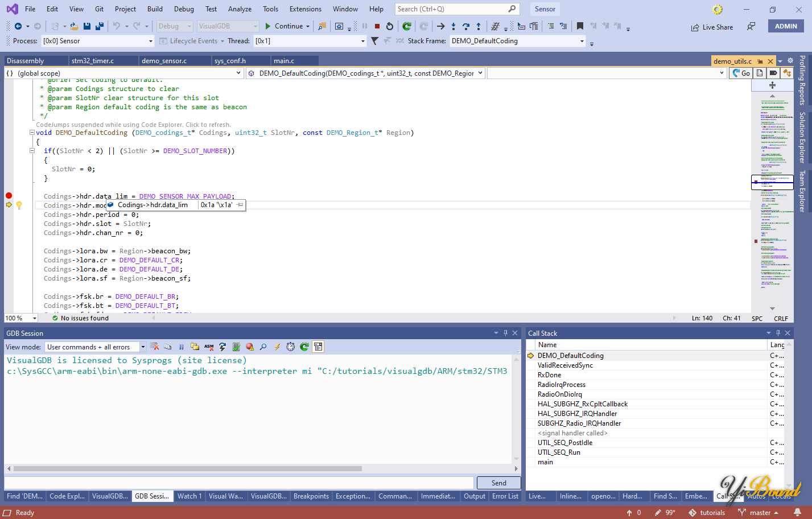812x519 pixels.
Task: Click the Step Over arrow icon
Action: (x=465, y=26)
